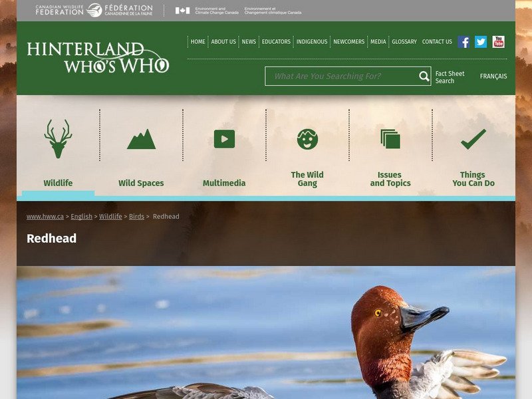Click the Wild Gang face icon
Image resolution: width=532 pixels, height=399 pixels.
pyautogui.click(x=307, y=139)
